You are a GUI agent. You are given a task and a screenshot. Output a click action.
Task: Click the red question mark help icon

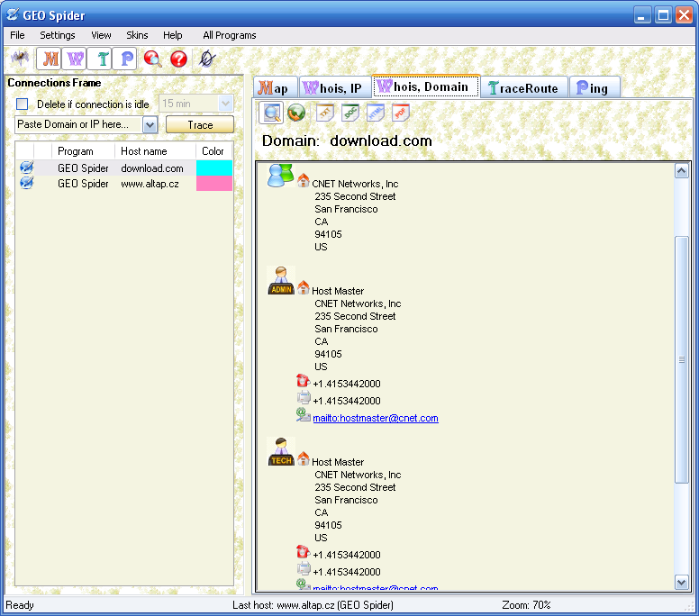click(x=178, y=59)
